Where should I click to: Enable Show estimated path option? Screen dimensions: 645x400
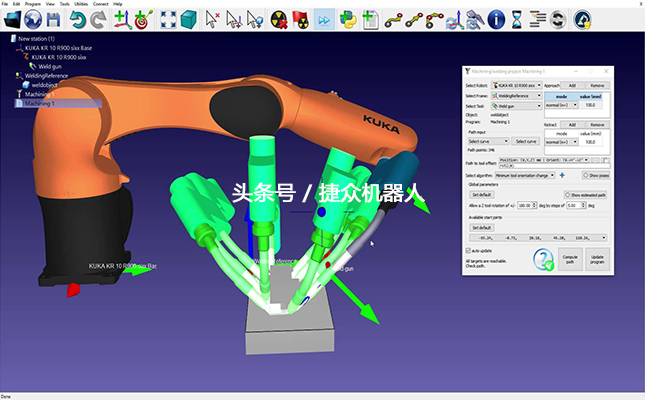[x=568, y=194]
